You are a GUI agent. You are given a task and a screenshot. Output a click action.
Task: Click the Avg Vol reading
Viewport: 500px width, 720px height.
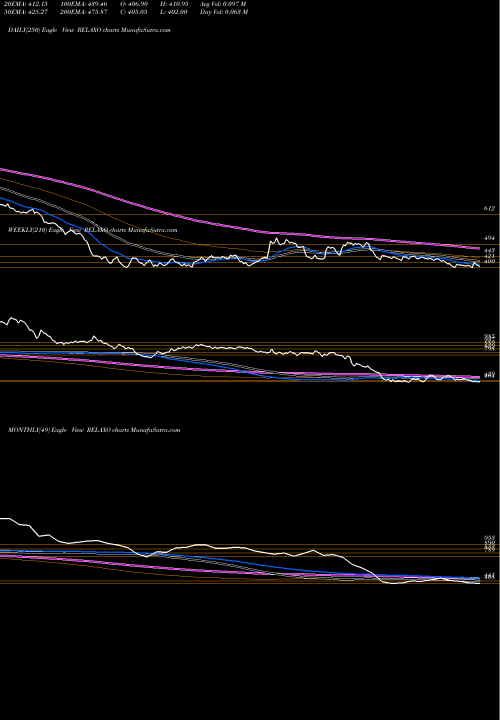pyautogui.click(x=223, y=4)
